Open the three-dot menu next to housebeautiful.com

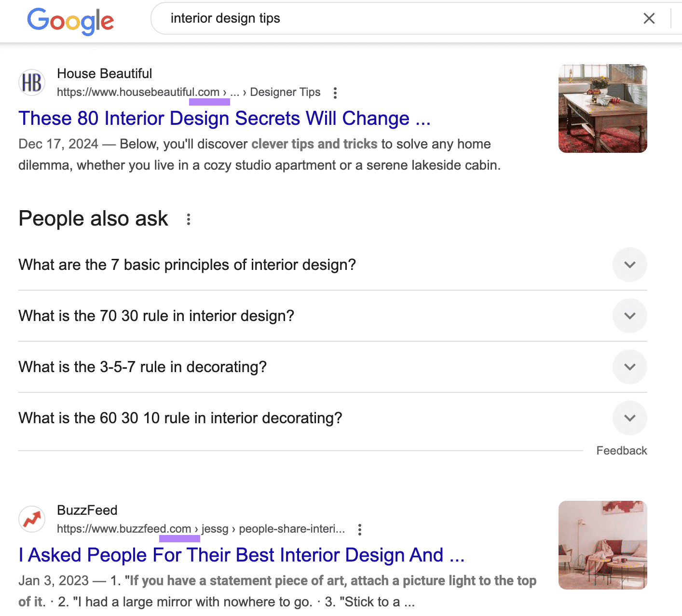pyautogui.click(x=335, y=92)
